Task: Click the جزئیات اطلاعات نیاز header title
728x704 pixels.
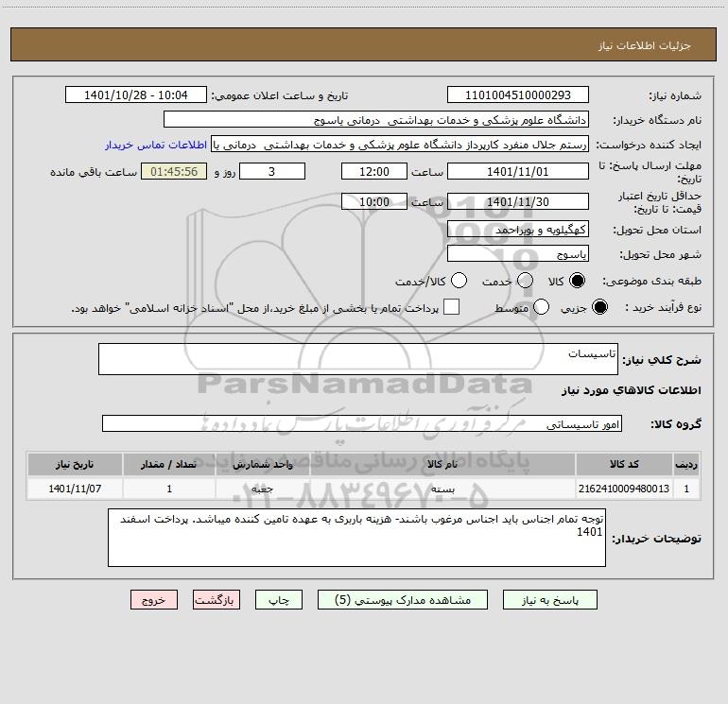Action: (645, 45)
